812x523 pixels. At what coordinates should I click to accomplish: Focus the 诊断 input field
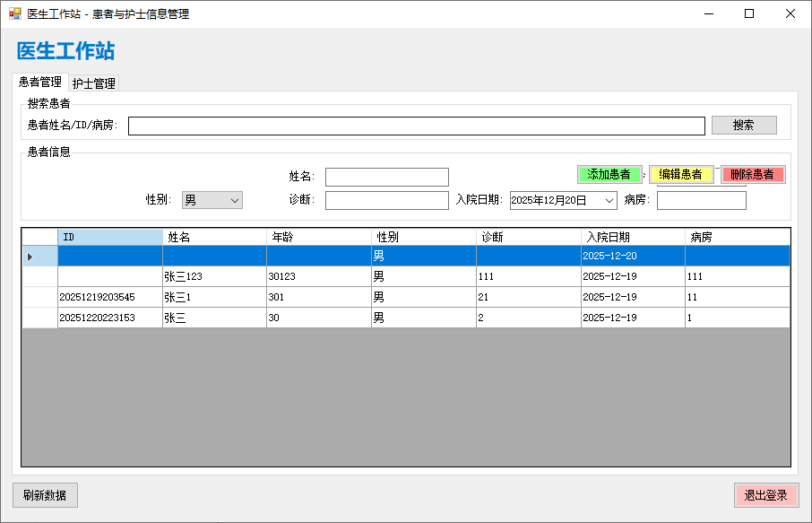pyautogui.click(x=387, y=201)
